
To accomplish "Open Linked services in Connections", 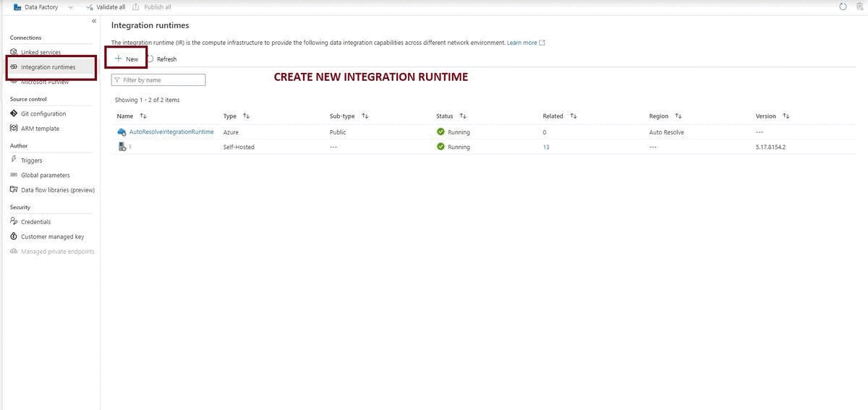I will pyautogui.click(x=41, y=52).
